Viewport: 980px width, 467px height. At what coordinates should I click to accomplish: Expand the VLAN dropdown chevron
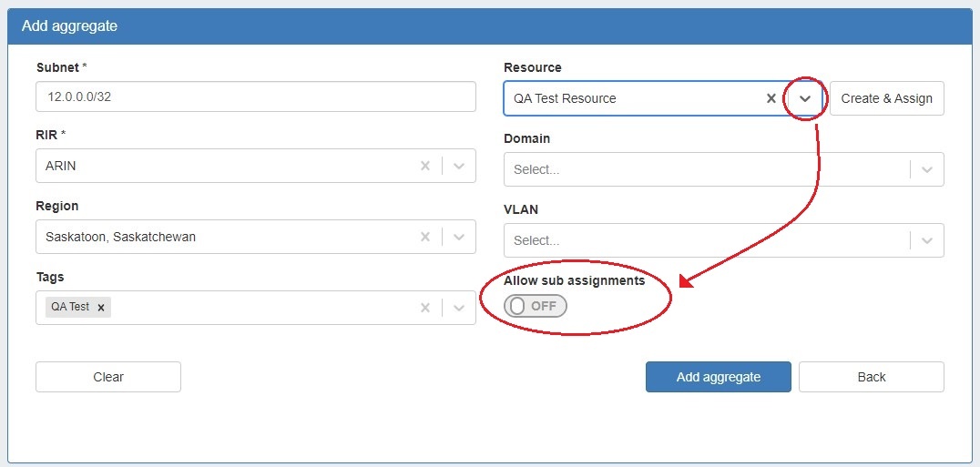click(927, 240)
